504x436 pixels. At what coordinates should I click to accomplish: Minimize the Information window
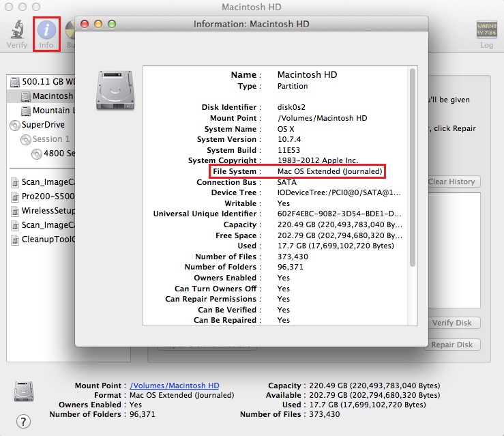point(98,24)
